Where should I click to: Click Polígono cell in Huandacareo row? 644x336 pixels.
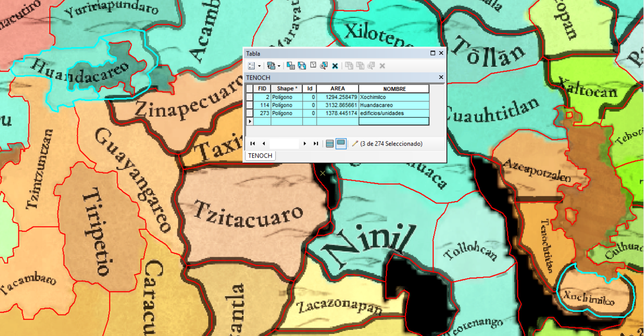click(x=287, y=105)
